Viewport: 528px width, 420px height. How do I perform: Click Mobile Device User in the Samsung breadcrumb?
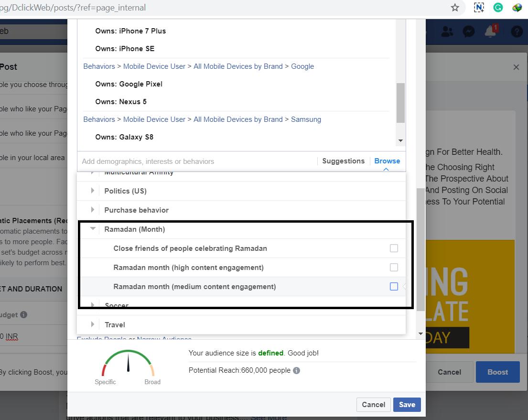tap(154, 119)
